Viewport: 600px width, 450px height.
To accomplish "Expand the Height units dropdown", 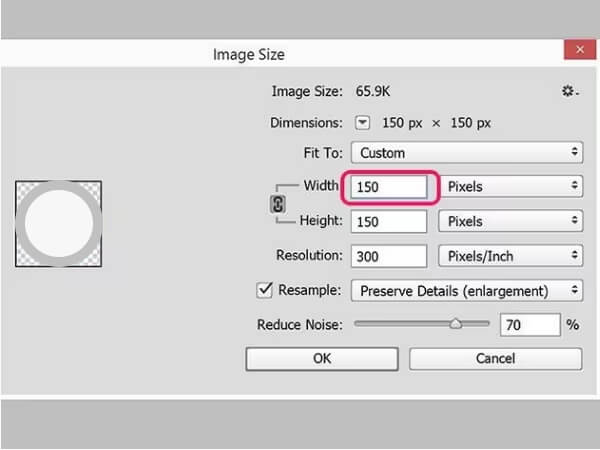I will point(511,221).
